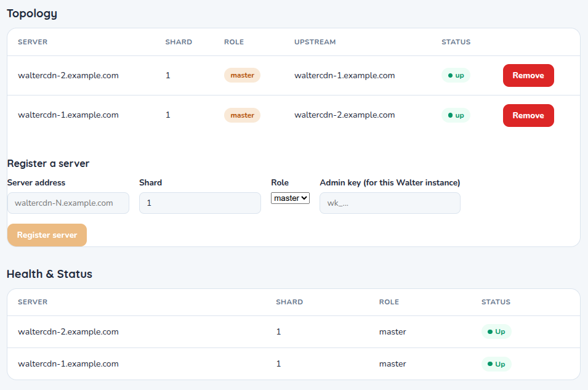The image size is (588, 390).
Task: Click the STATUS column header in Topology
Action: 456,42
